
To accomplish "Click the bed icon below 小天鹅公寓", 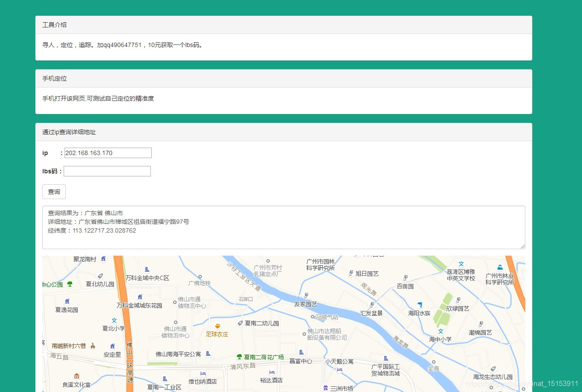I will (x=340, y=370).
